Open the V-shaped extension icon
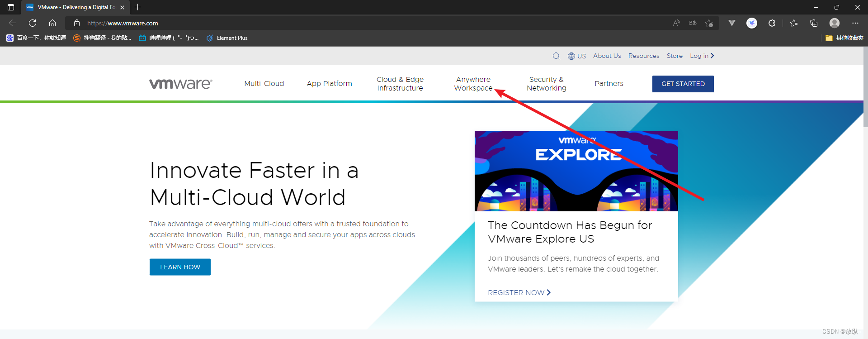868x339 pixels. (732, 23)
